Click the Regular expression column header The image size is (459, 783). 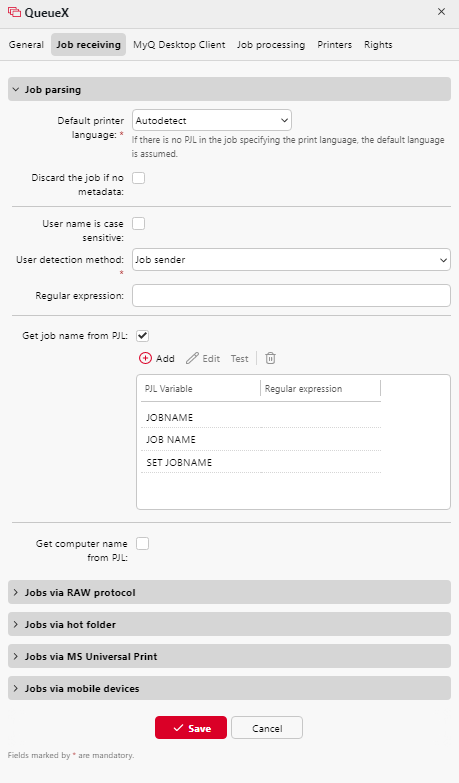(321, 389)
